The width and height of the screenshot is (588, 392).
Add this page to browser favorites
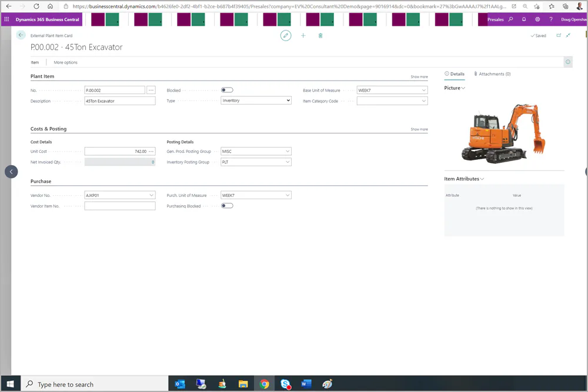(x=537, y=6)
